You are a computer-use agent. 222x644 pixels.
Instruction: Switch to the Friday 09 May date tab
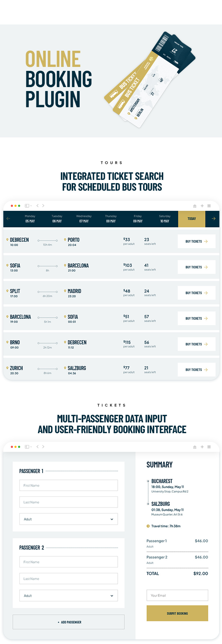click(x=138, y=219)
